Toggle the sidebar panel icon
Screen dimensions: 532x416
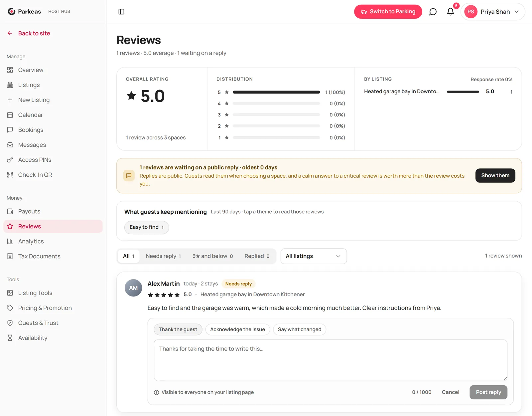(x=121, y=12)
